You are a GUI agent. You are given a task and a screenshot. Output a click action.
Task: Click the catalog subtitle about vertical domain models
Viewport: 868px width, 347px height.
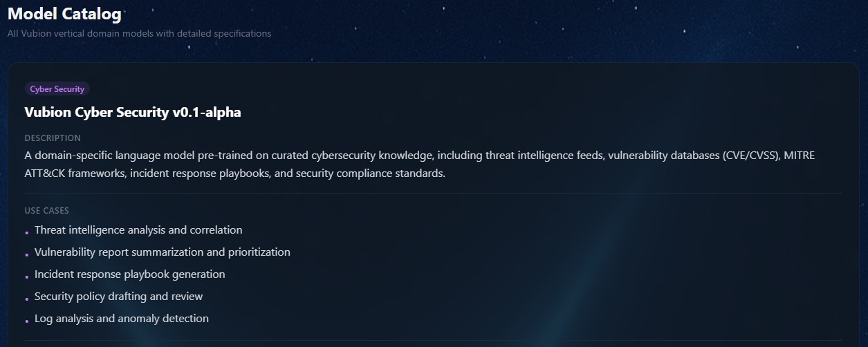coord(139,33)
